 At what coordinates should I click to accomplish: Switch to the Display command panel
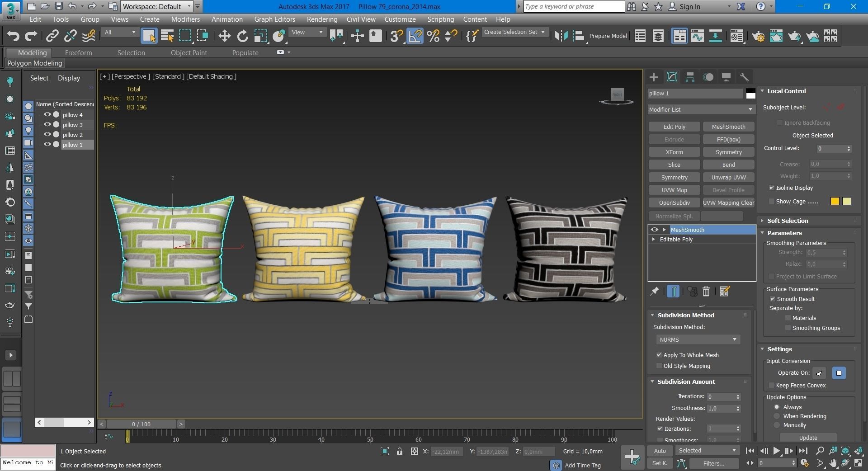726,77
